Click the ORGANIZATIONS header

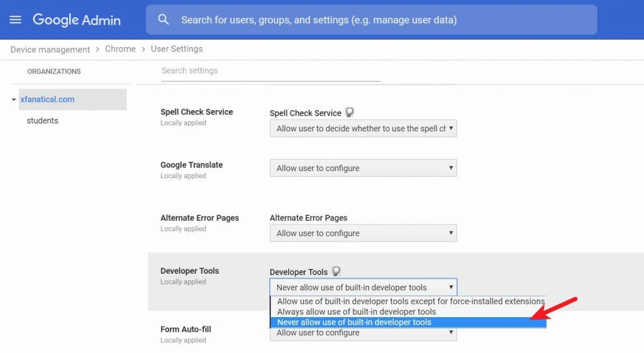coord(54,71)
